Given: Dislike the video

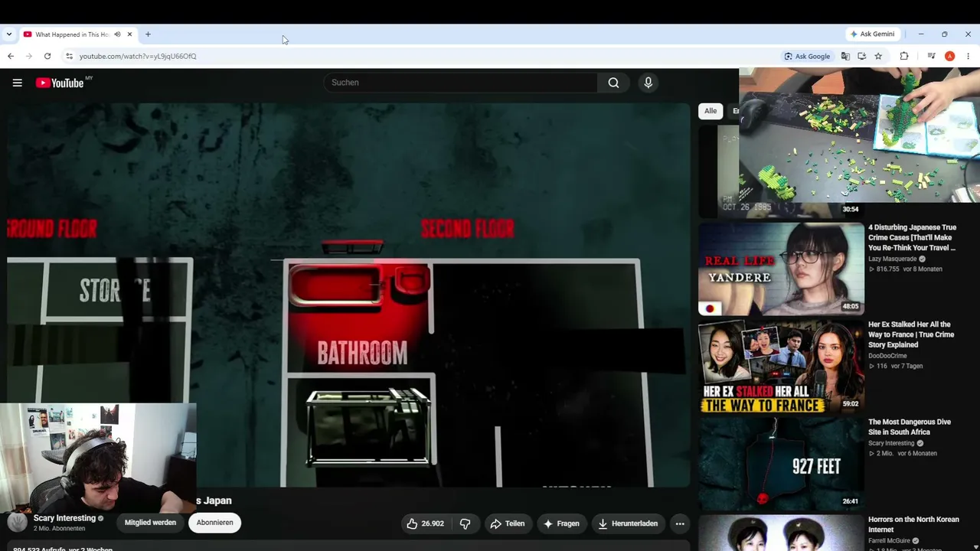Looking at the screenshot, I should point(465,523).
